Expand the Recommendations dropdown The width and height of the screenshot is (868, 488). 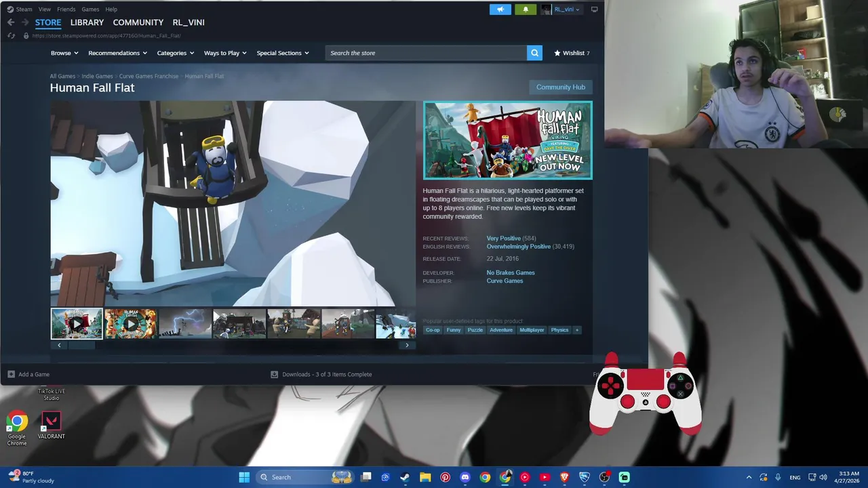click(x=117, y=53)
